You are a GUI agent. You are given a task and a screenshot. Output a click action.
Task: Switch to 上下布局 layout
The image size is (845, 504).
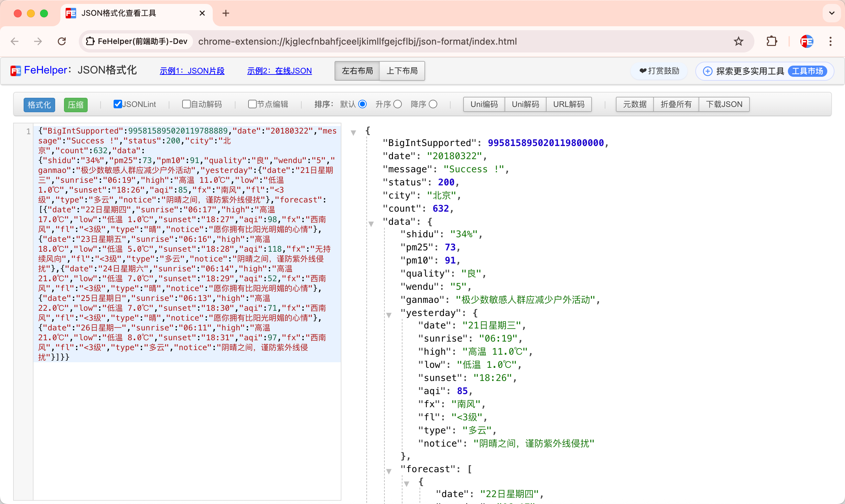[x=402, y=71]
